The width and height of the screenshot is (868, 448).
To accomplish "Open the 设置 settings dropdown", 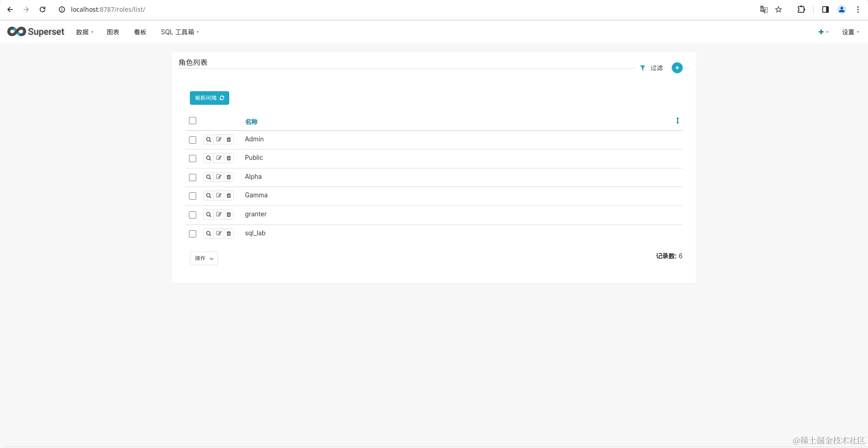I will (x=850, y=32).
